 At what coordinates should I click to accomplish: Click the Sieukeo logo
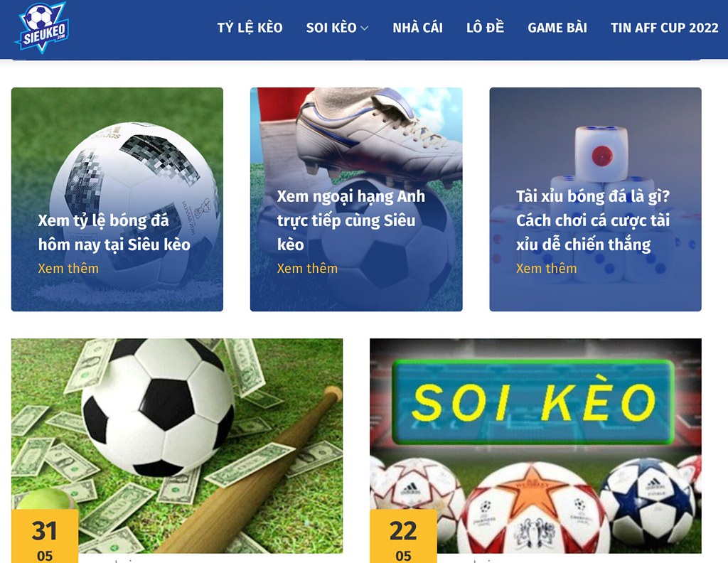42,28
